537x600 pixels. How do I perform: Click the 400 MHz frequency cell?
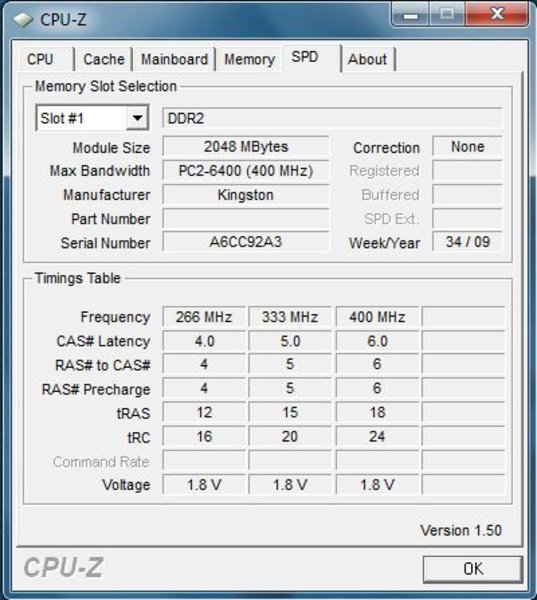coord(377,317)
